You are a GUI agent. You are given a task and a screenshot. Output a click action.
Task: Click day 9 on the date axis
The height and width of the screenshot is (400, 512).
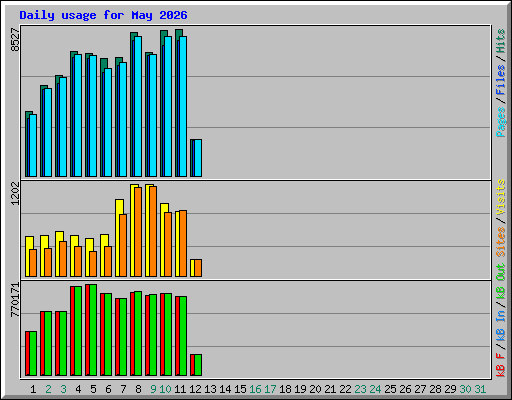coord(153,389)
